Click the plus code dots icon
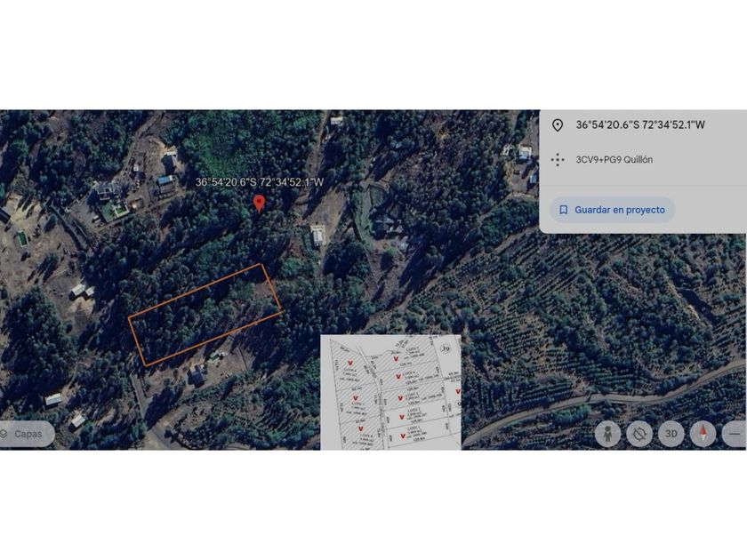Image resolution: width=747 pixels, height=560 pixels. pos(558,159)
